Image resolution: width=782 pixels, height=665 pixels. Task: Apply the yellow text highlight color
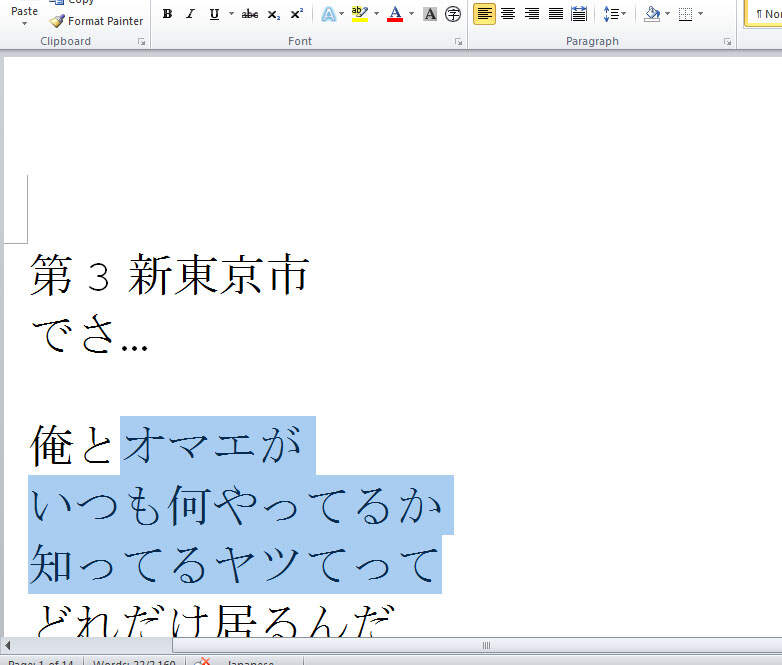coord(359,14)
